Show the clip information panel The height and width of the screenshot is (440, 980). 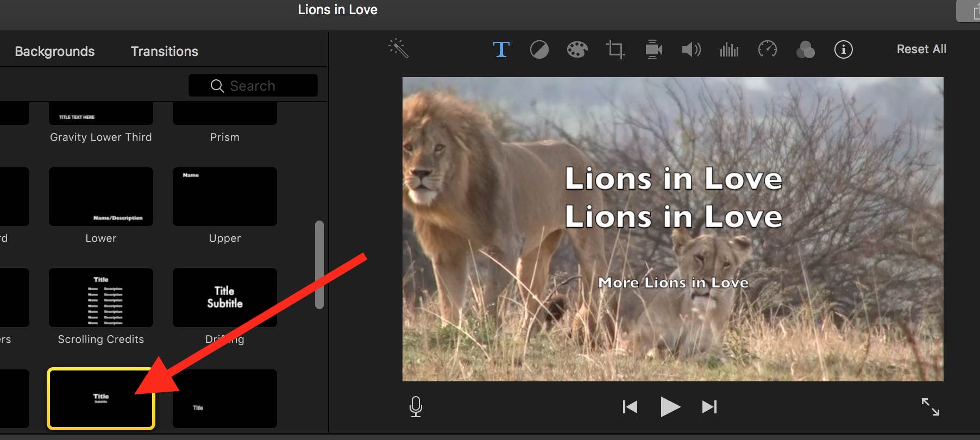click(x=843, y=50)
